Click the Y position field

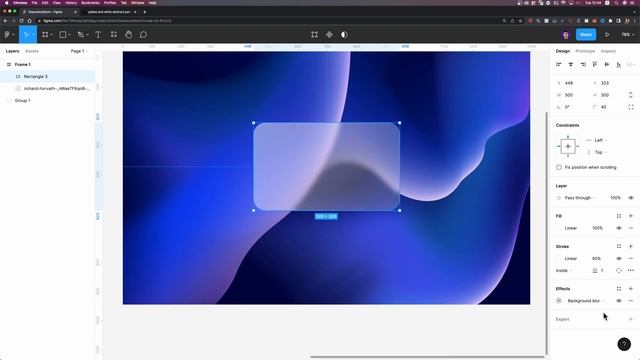pyautogui.click(x=607, y=83)
